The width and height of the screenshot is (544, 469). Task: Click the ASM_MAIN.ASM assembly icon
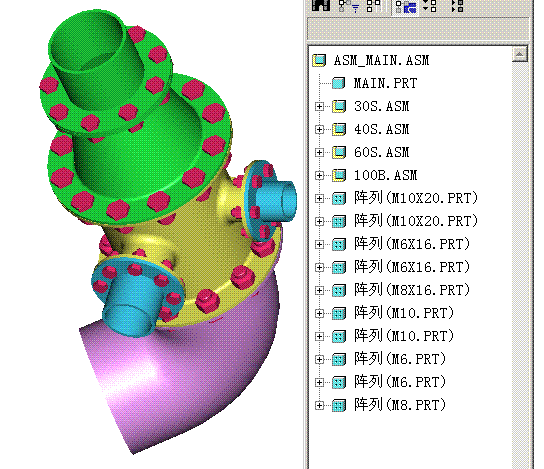pyautogui.click(x=319, y=60)
